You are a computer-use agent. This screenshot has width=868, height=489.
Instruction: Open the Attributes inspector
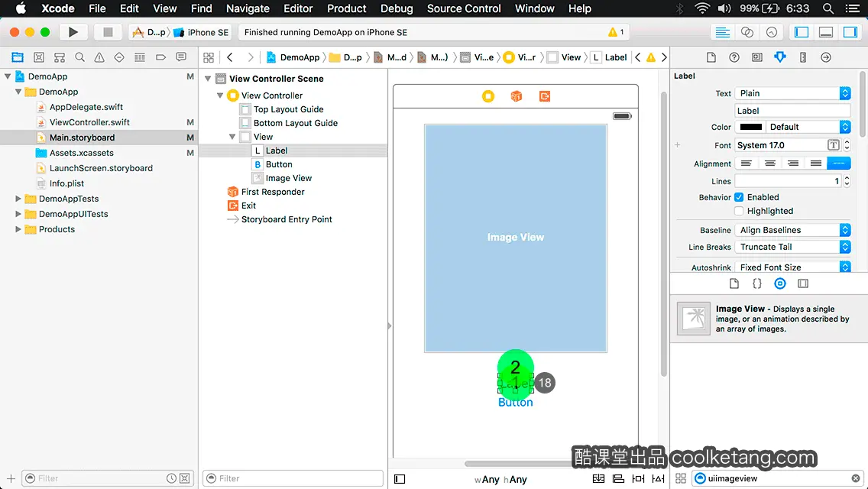[780, 57]
